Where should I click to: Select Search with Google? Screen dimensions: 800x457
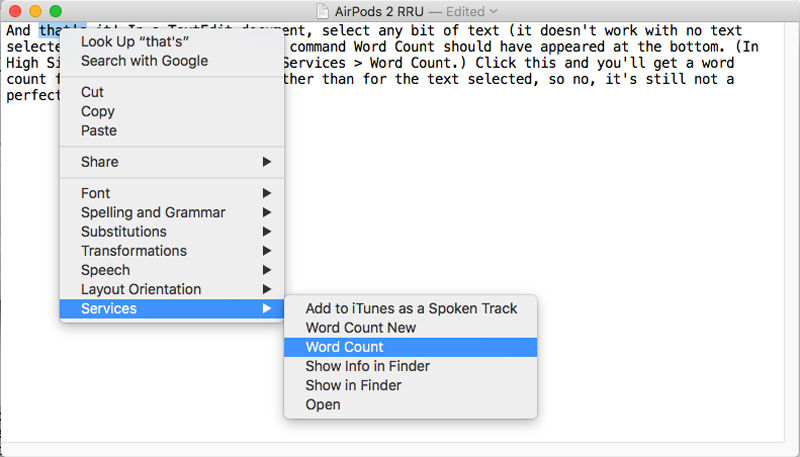pyautogui.click(x=144, y=60)
